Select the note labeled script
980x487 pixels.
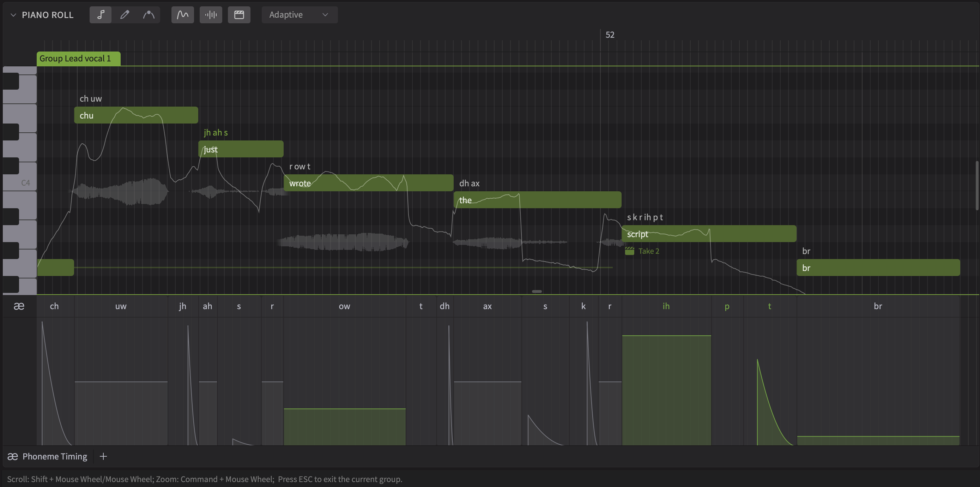tap(709, 234)
